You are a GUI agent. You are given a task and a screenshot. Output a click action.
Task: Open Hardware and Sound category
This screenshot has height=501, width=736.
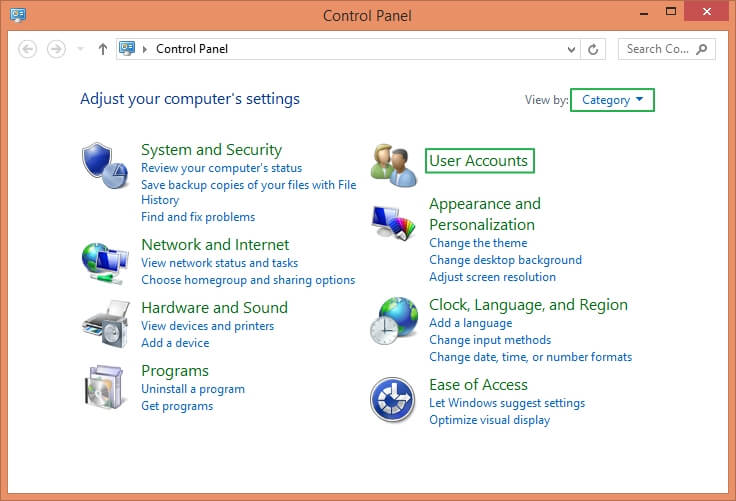pos(215,308)
